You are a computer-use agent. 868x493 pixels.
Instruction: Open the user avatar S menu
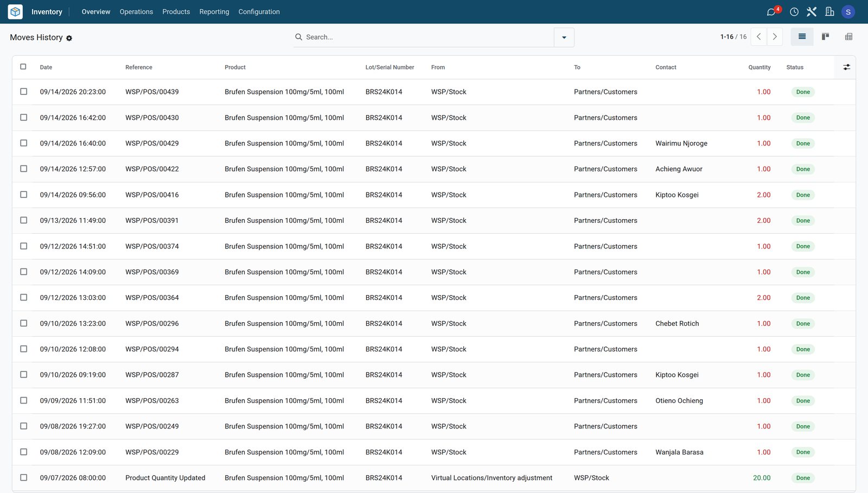coord(848,11)
